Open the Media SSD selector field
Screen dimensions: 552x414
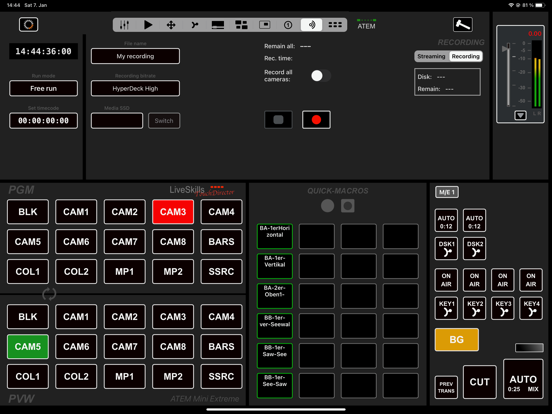click(117, 121)
